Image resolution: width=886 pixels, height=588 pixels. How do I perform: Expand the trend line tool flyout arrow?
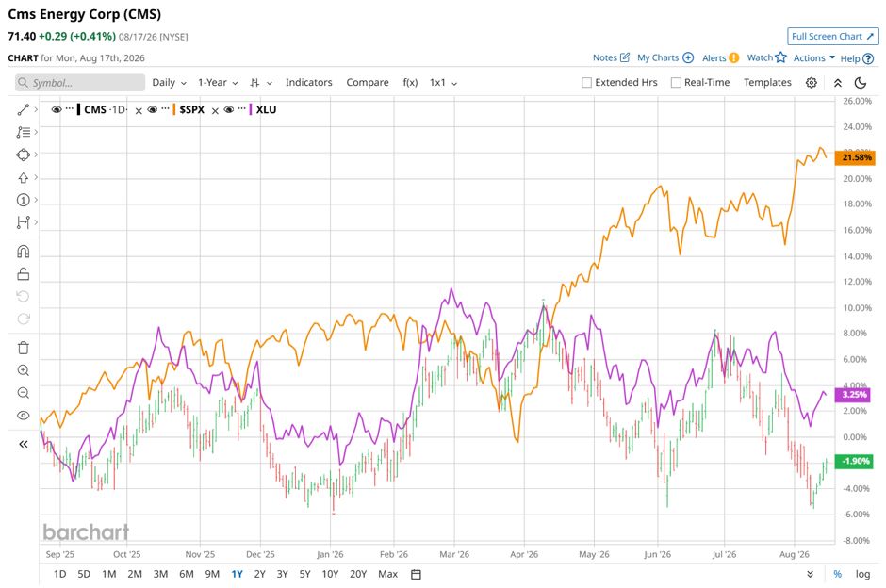[36, 109]
